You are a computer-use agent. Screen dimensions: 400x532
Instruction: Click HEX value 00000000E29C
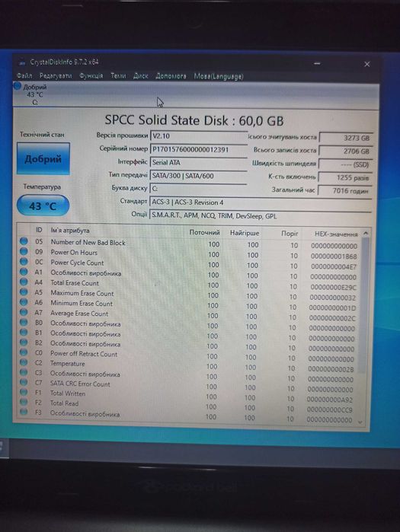coord(334,287)
